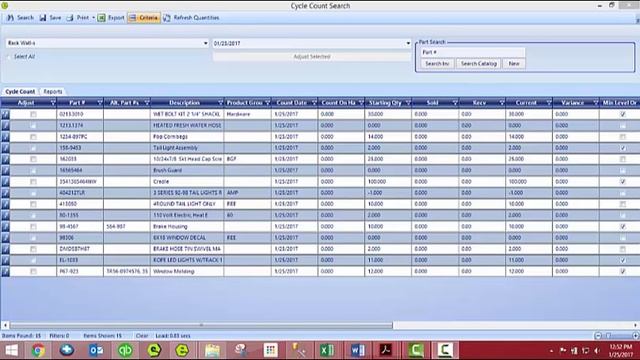Open the Adjust column filter
Viewport: 640px width, 360px height.
[53, 103]
